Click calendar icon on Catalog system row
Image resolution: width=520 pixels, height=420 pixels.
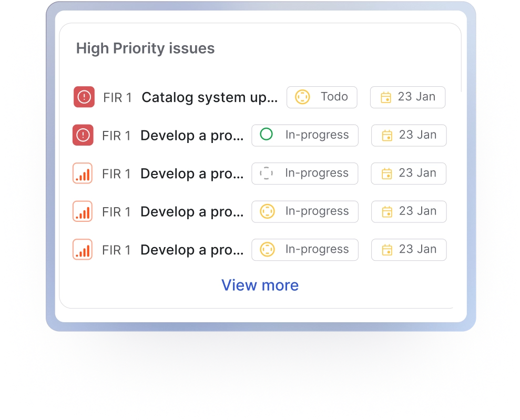coord(386,97)
